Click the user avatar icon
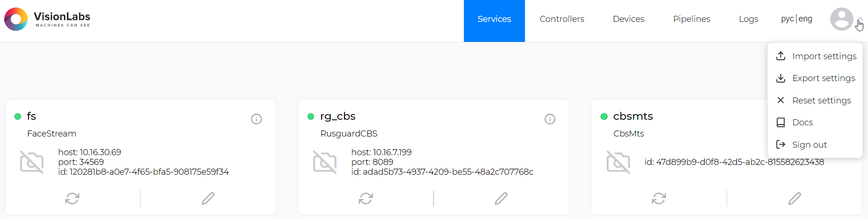The width and height of the screenshot is (868, 219). click(x=841, y=19)
